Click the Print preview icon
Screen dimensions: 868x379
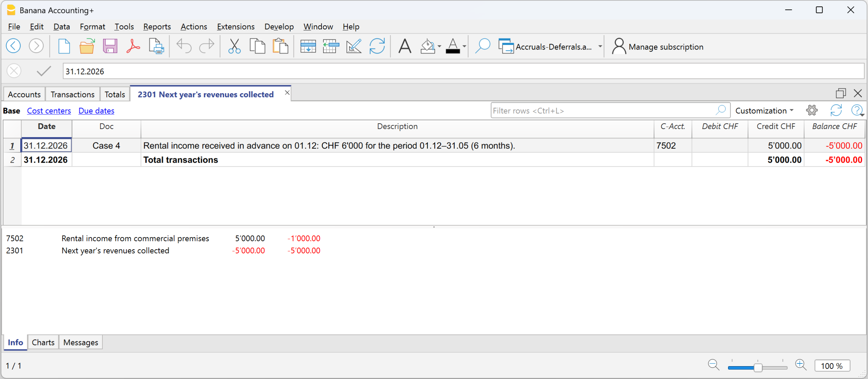coord(156,46)
